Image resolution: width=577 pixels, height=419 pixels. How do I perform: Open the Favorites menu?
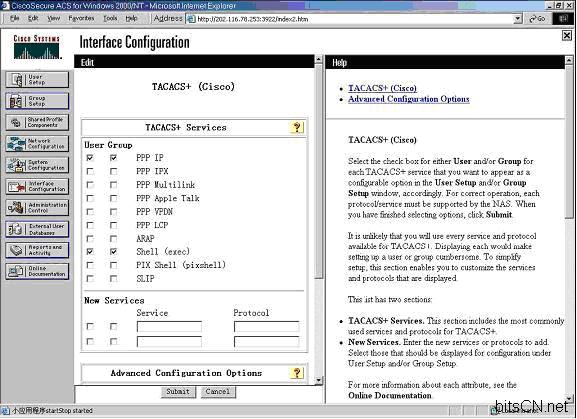point(81,18)
